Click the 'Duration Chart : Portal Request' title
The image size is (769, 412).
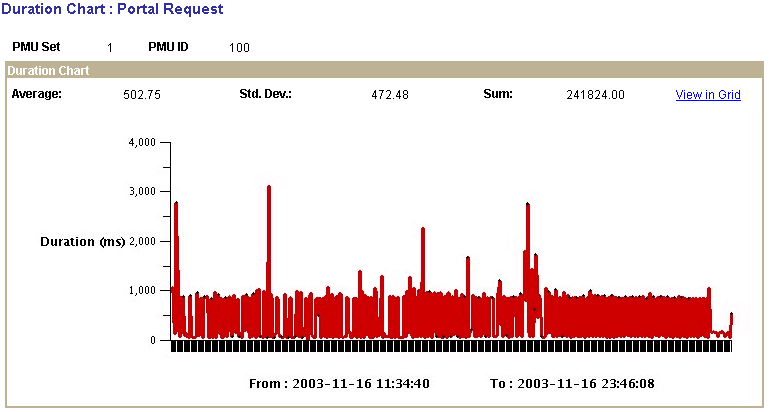pyautogui.click(x=112, y=9)
